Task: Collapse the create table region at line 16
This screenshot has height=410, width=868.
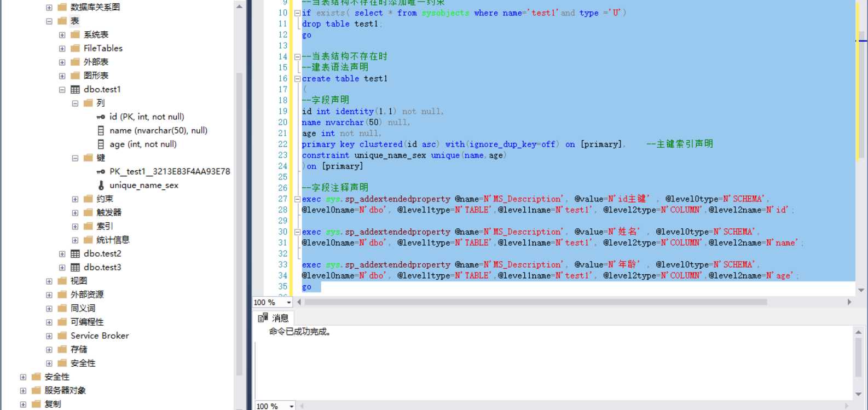Action: (x=297, y=78)
